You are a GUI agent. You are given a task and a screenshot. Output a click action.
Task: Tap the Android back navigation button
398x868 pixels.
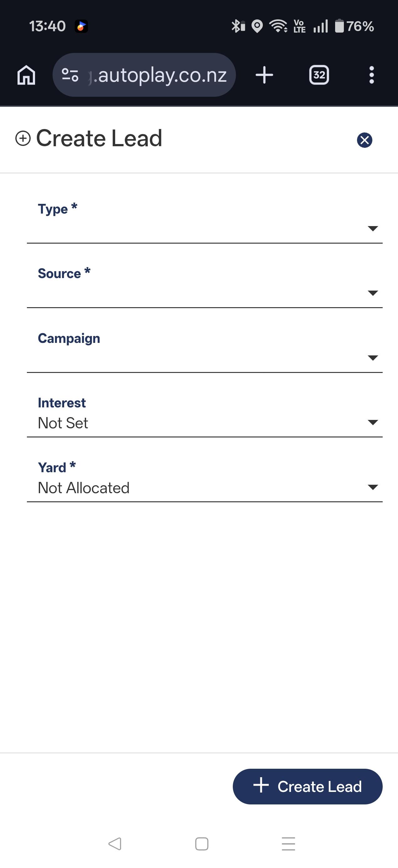tap(115, 843)
